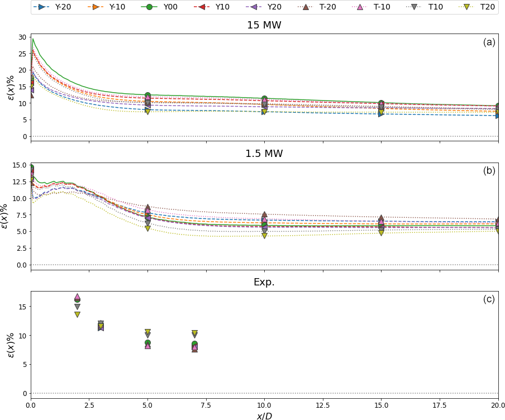The height and width of the screenshot is (420, 505).
Task: Select yellow triangle at x/D 2 in Exp. plot
Action: point(77,314)
